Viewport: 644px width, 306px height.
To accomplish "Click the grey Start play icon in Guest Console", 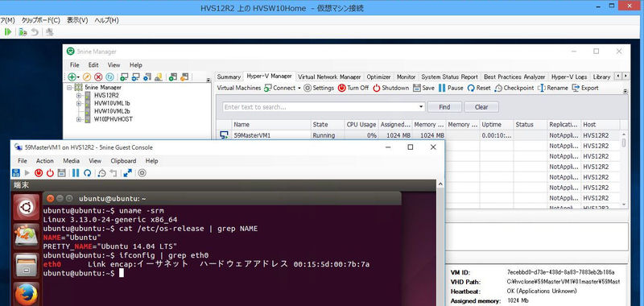I will pyautogui.click(x=27, y=173).
